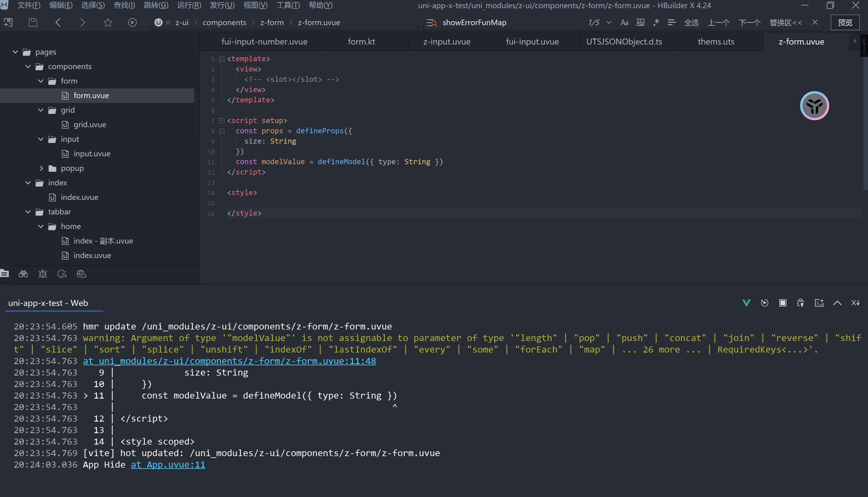Screen dimensions: 868x497
Task: Click the sync refresh panel icon
Action: (62, 274)
